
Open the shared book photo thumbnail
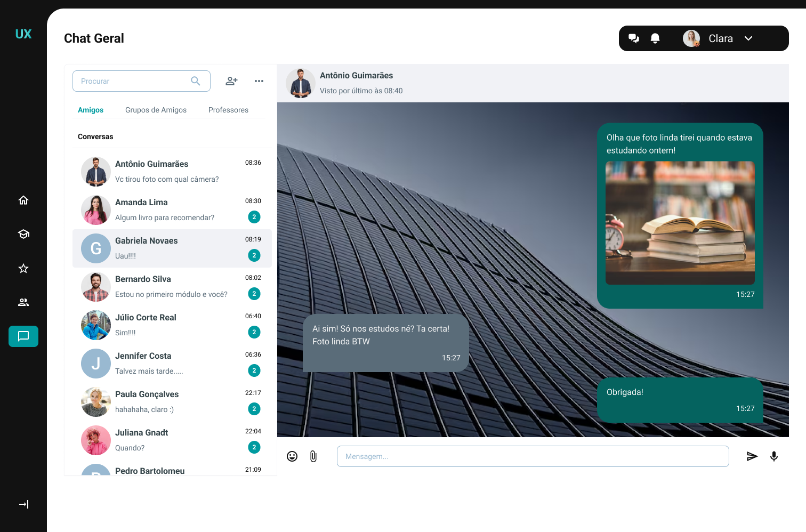tap(680, 223)
